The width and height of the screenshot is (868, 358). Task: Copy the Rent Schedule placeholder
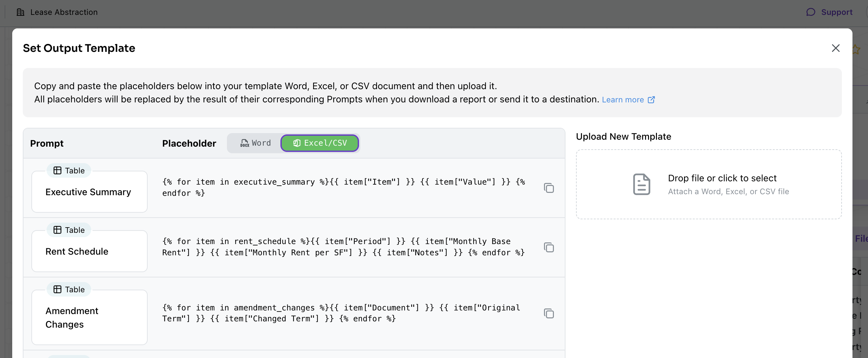point(549,248)
